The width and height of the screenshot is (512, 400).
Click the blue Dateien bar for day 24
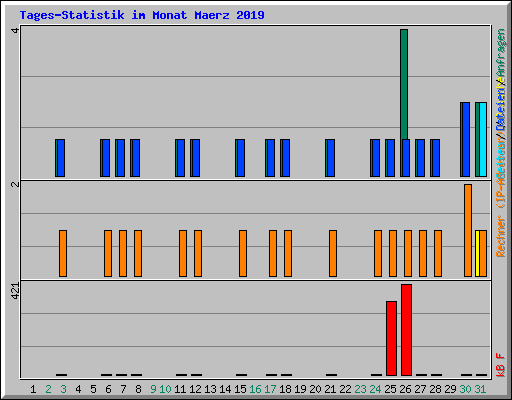(376, 158)
